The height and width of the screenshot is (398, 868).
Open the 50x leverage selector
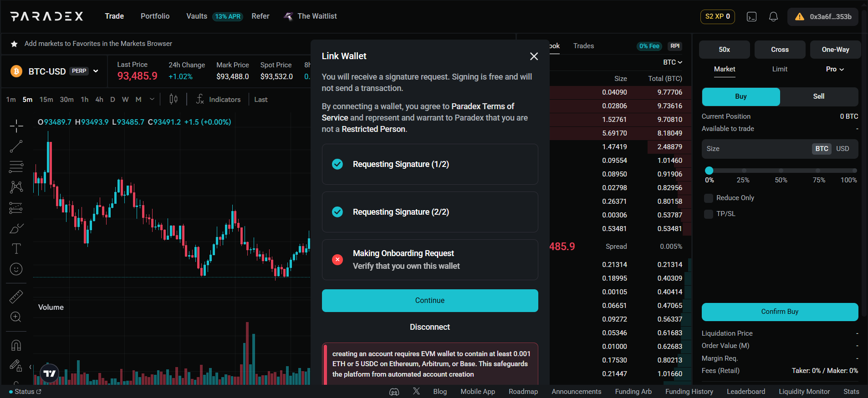point(724,50)
